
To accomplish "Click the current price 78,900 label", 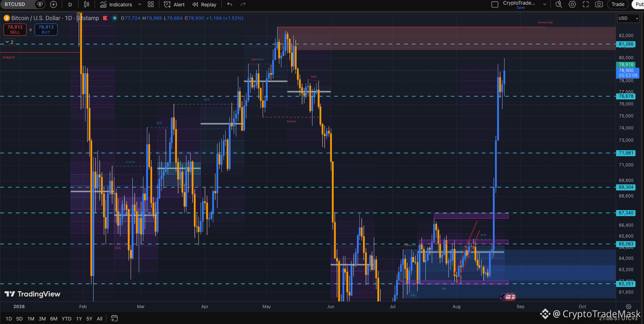I will point(628,73).
